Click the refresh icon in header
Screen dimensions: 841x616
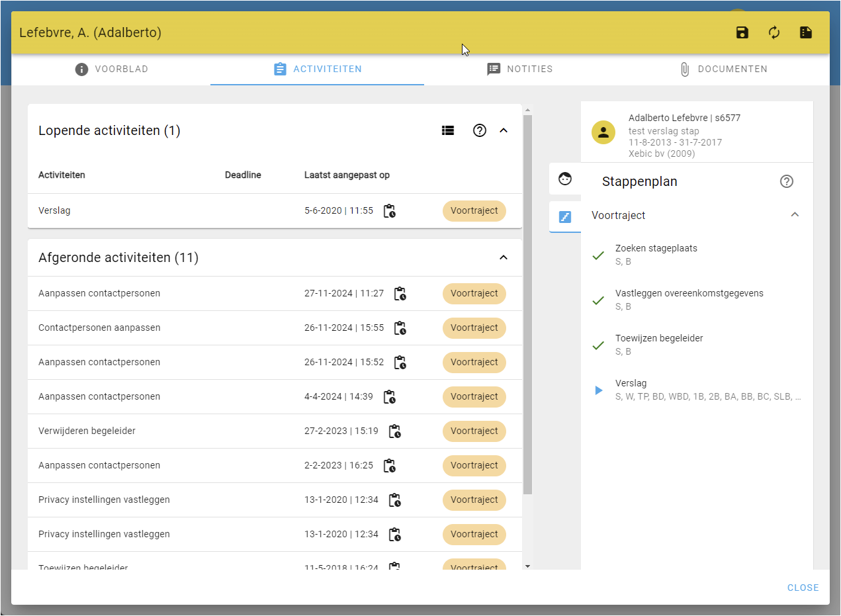774,32
